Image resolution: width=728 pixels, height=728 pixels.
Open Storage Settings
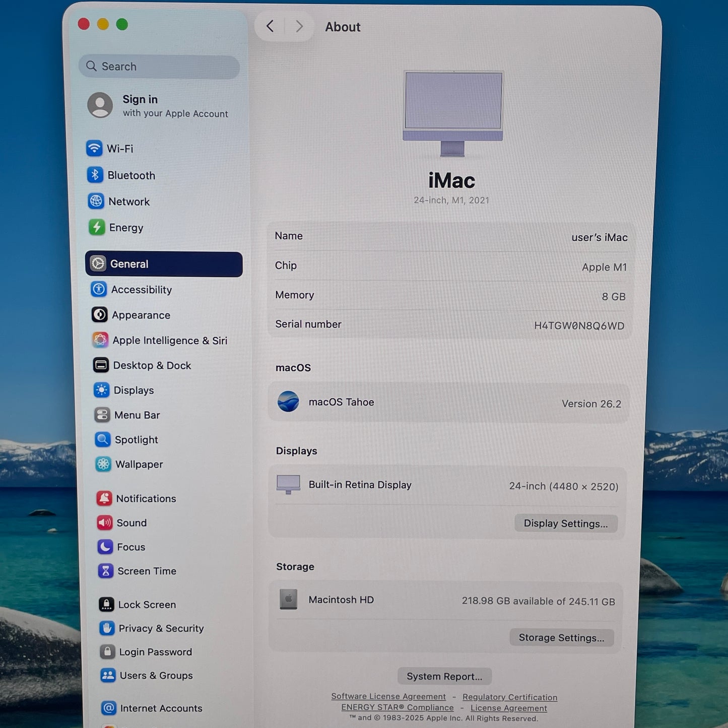point(562,637)
